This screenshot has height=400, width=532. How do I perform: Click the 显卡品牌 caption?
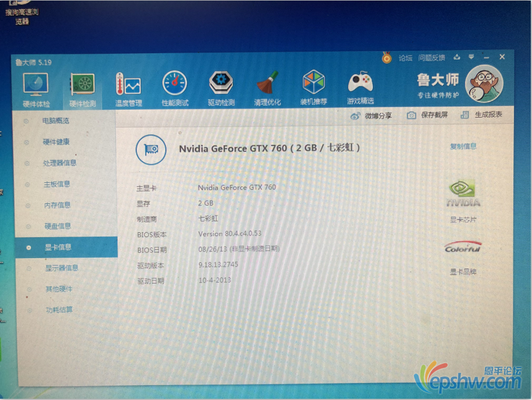pos(463,271)
